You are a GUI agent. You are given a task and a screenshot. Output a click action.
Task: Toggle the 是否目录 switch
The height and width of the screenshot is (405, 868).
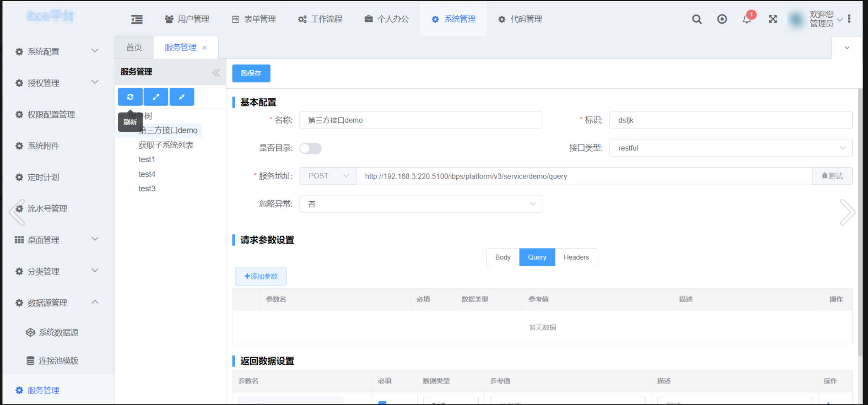click(311, 148)
